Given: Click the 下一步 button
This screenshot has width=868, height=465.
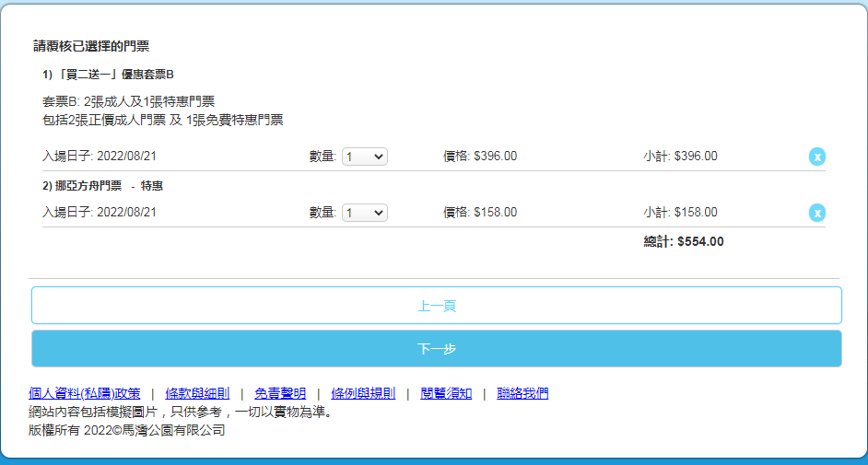Looking at the screenshot, I should 437,348.
